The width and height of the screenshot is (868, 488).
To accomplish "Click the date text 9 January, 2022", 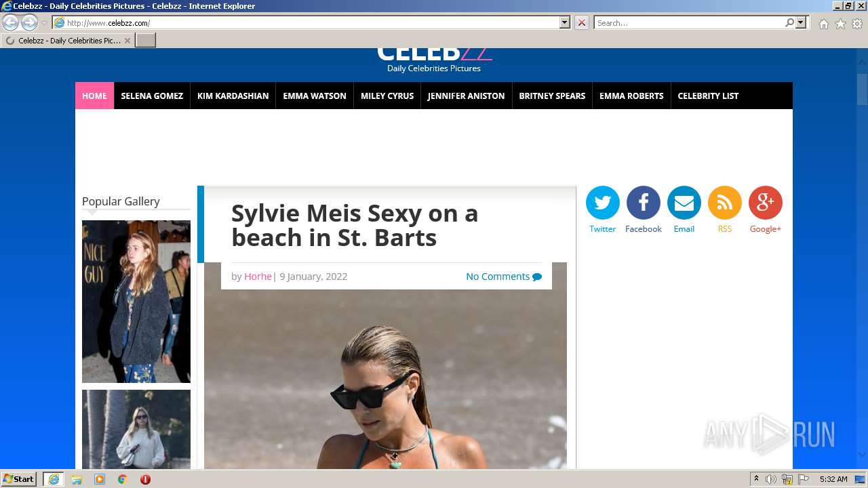I will click(313, 277).
